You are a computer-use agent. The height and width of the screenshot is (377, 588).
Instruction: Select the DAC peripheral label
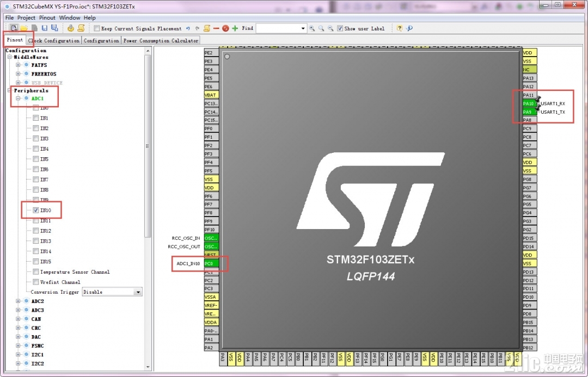36,337
